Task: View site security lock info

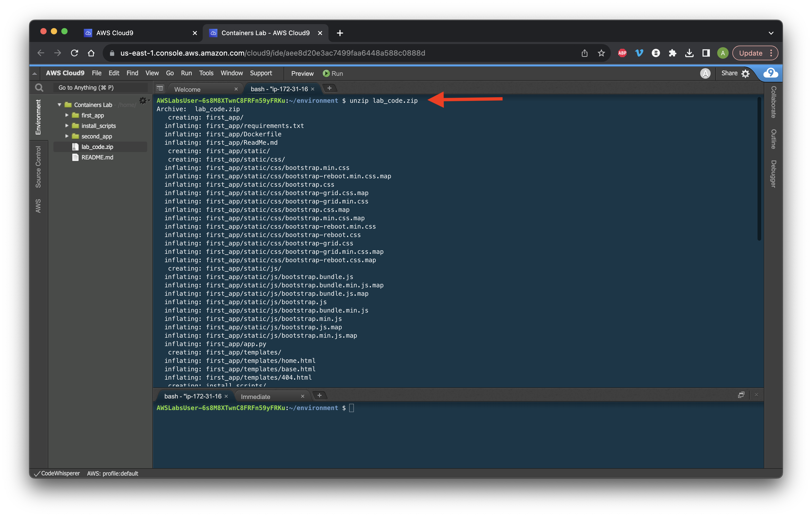Action: click(x=112, y=53)
